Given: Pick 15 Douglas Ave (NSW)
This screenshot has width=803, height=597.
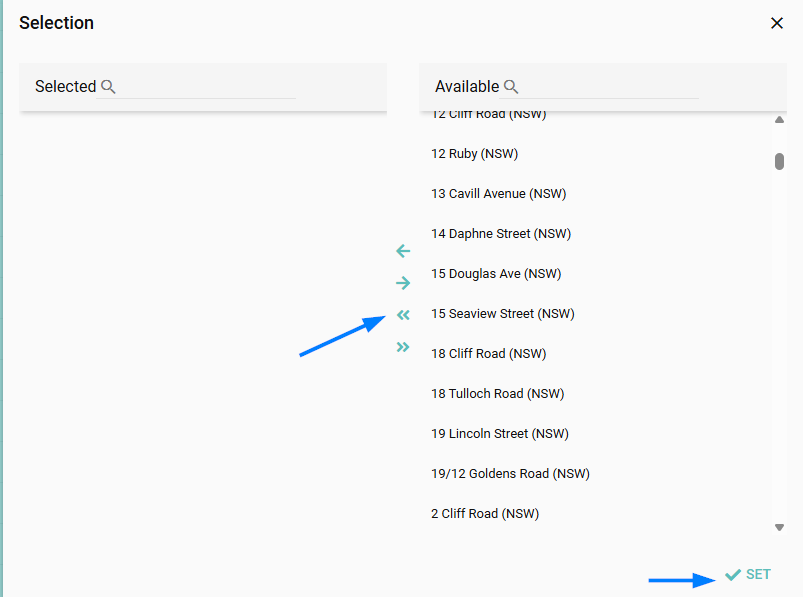Looking at the screenshot, I should tap(496, 274).
